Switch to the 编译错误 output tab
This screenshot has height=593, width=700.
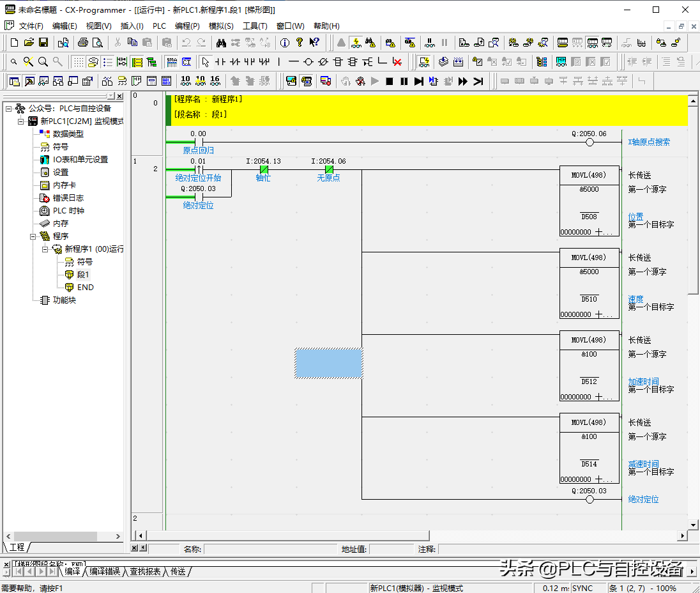(104, 571)
